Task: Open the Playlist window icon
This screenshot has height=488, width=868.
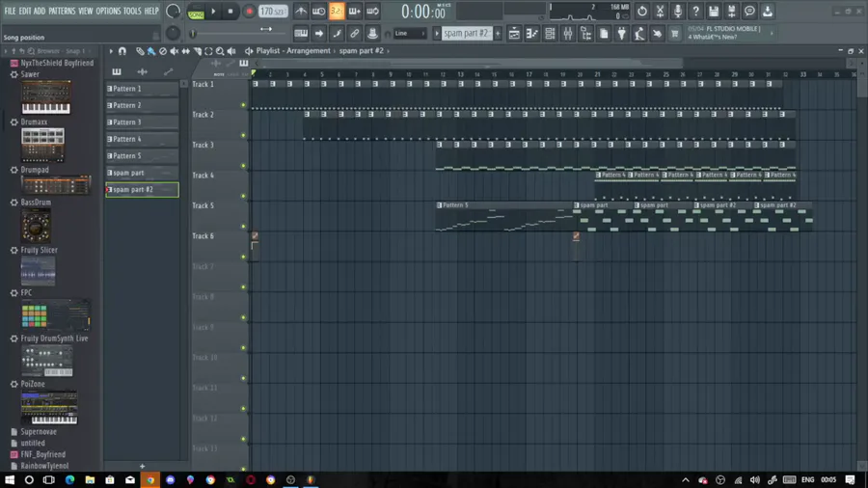Action: tap(514, 34)
